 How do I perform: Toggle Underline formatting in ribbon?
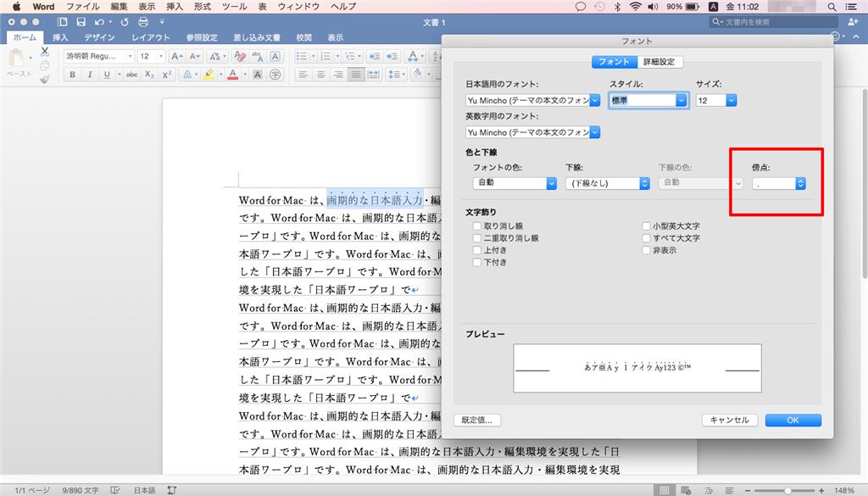(x=107, y=74)
